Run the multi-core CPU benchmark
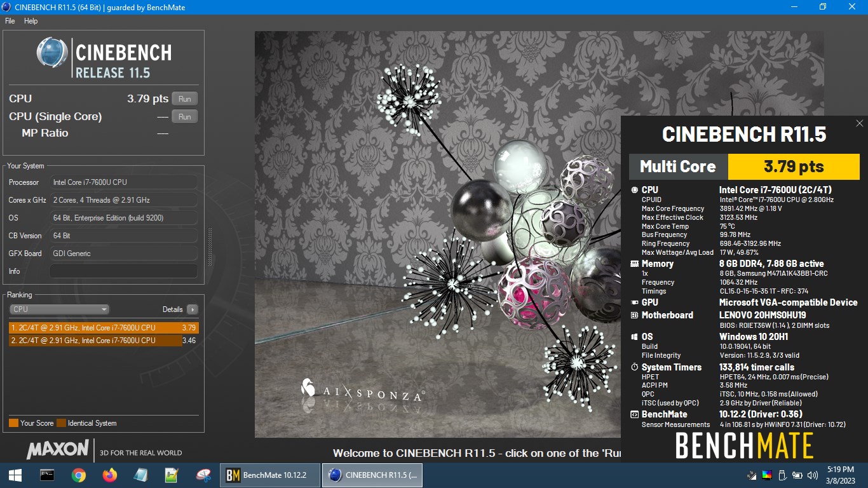868x488 pixels. pyautogui.click(x=185, y=98)
